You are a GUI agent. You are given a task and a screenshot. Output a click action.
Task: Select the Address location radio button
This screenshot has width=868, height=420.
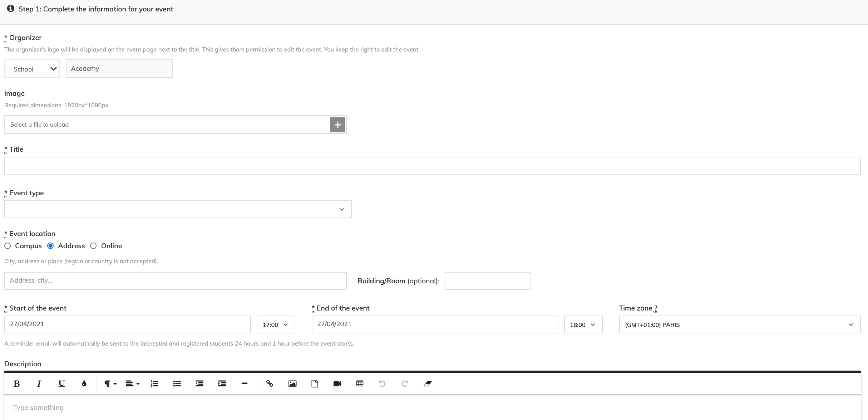[50, 246]
